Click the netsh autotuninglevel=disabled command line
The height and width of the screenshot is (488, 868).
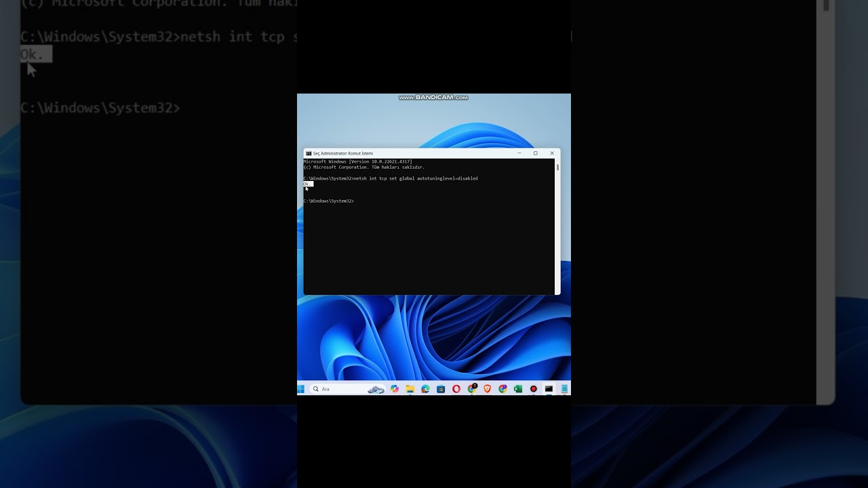(x=391, y=178)
